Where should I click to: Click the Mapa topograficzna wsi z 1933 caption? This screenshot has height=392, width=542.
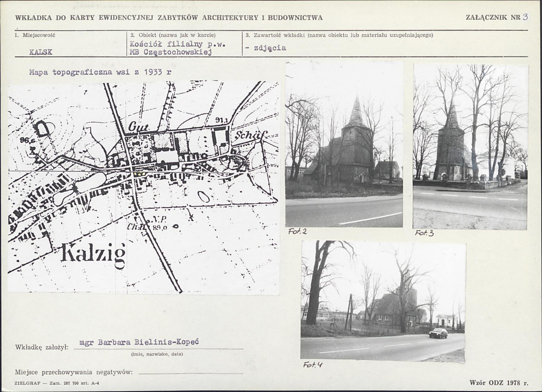pyautogui.click(x=100, y=72)
